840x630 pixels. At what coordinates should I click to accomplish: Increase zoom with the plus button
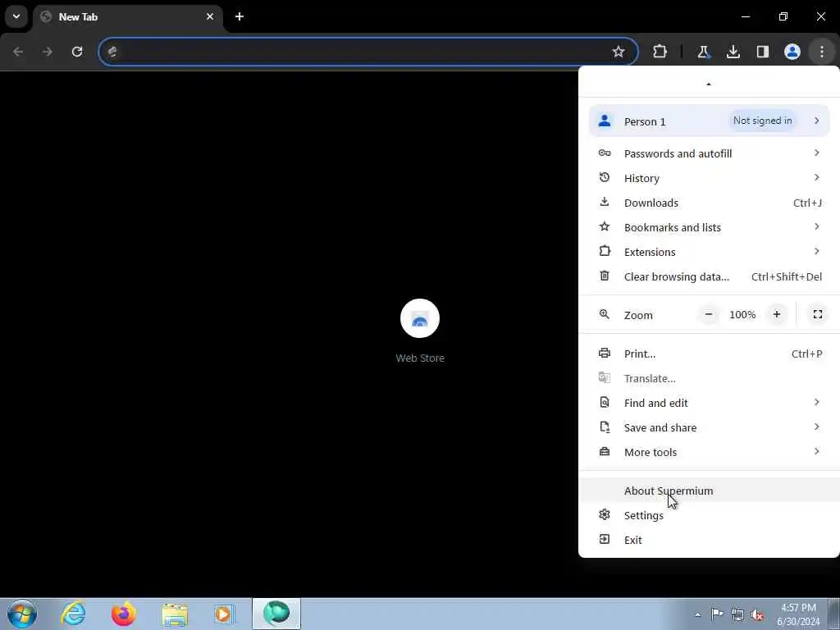[x=777, y=314]
